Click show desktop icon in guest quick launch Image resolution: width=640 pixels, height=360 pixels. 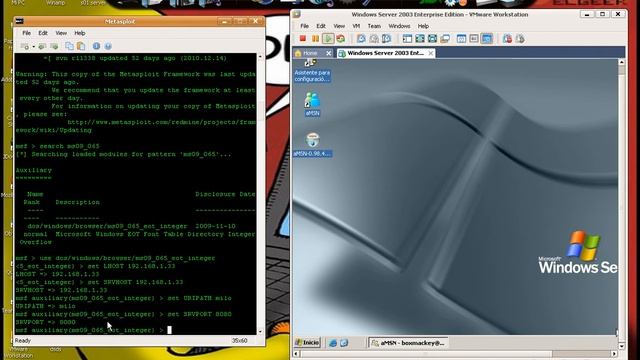click(x=344, y=343)
